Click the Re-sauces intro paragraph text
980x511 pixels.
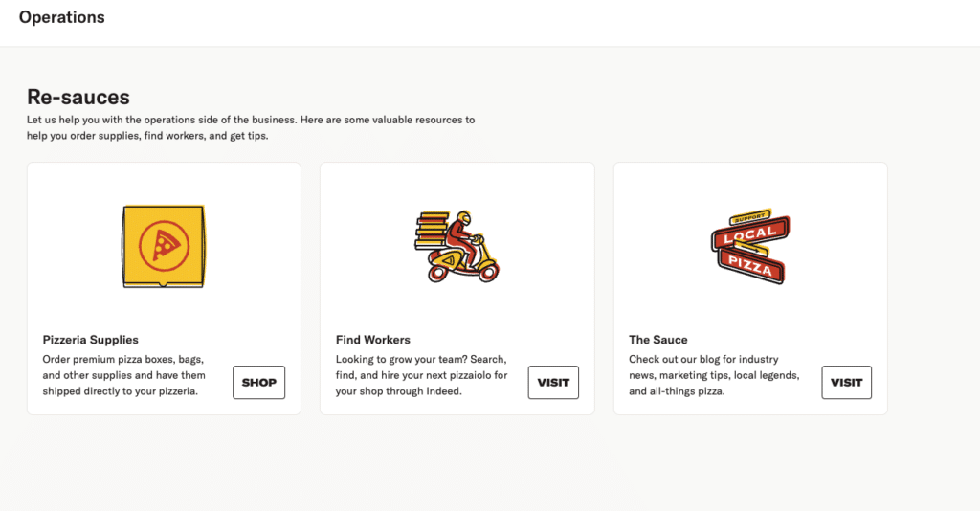251,127
